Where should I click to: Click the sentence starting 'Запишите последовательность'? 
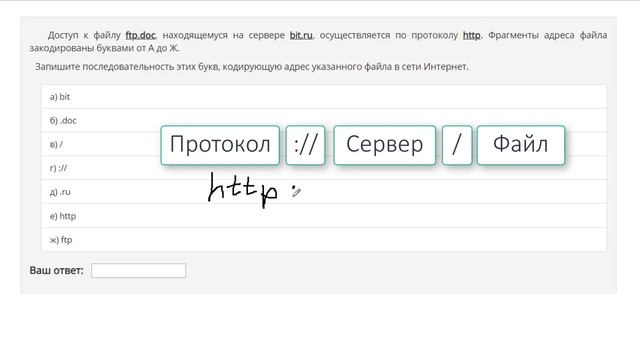coord(251,67)
